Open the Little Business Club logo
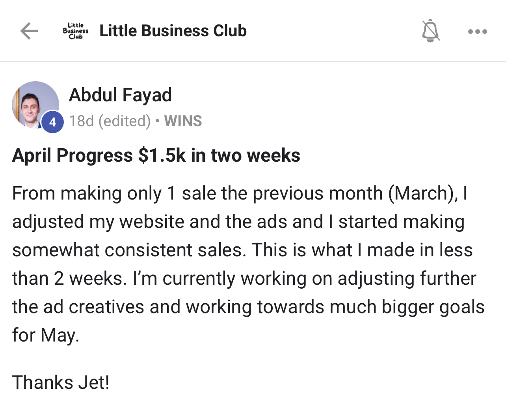This screenshot has width=506, height=420. pos(76,31)
